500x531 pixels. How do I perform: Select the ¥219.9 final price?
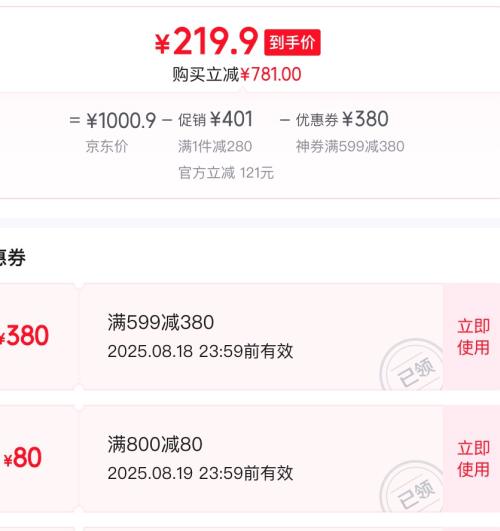(206, 42)
